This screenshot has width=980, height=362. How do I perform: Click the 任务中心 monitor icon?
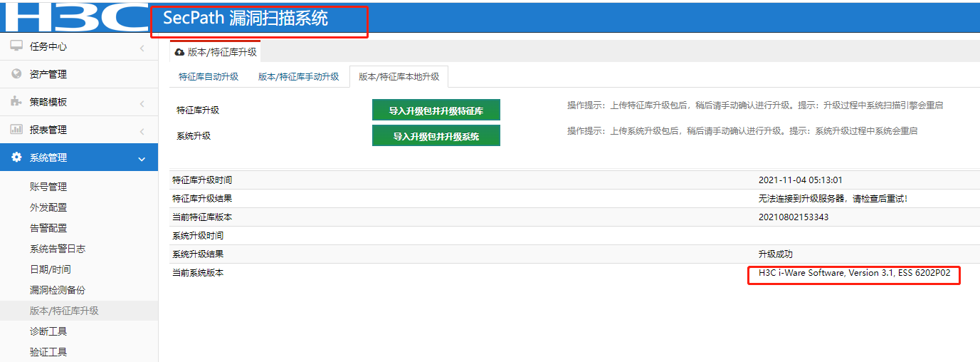coord(16,46)
